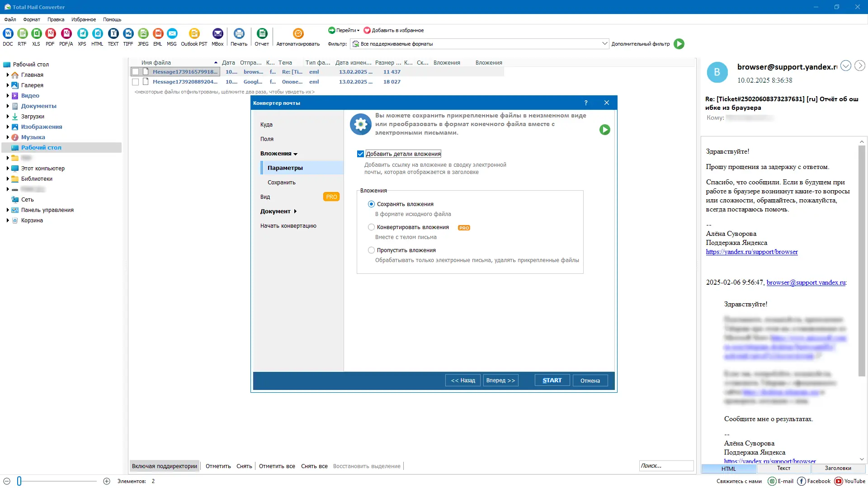Click the zoom slider handle at bottom
868x488 pixels.
point(19,481)
